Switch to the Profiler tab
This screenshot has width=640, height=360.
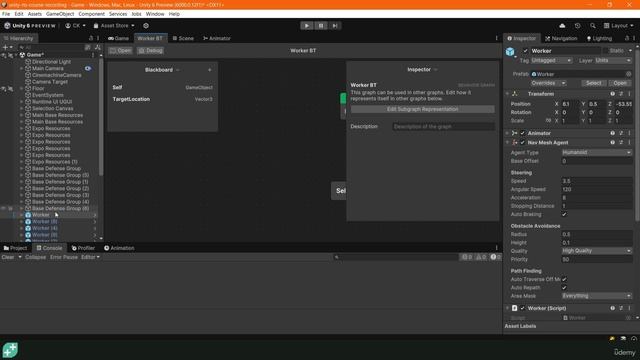coord(83,248)
